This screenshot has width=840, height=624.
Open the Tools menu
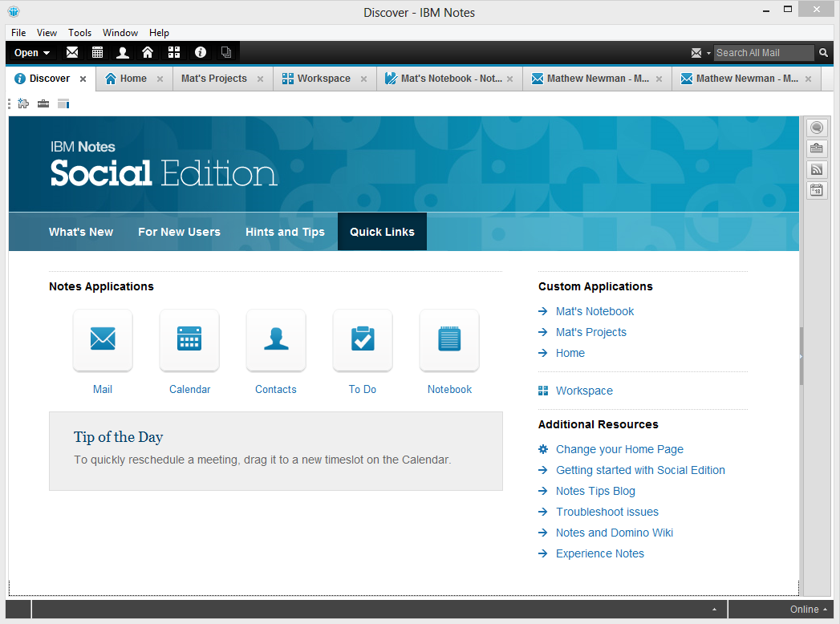79,33
